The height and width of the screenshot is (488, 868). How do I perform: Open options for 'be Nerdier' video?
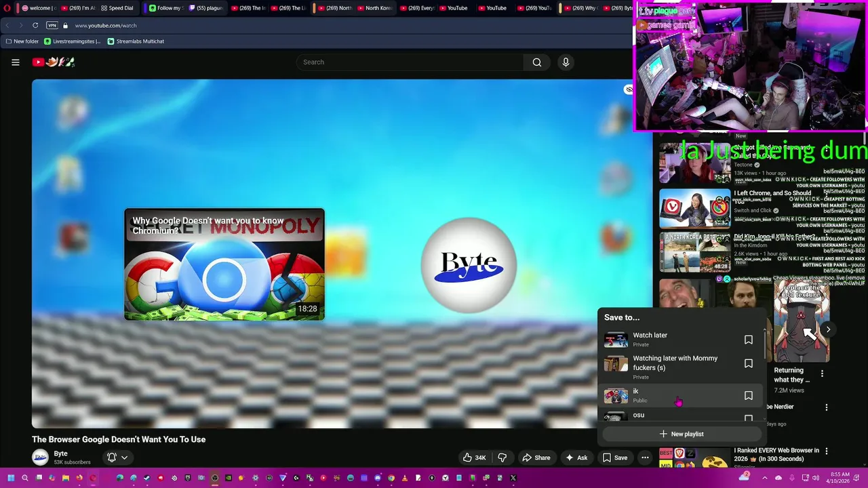point(827,407)
